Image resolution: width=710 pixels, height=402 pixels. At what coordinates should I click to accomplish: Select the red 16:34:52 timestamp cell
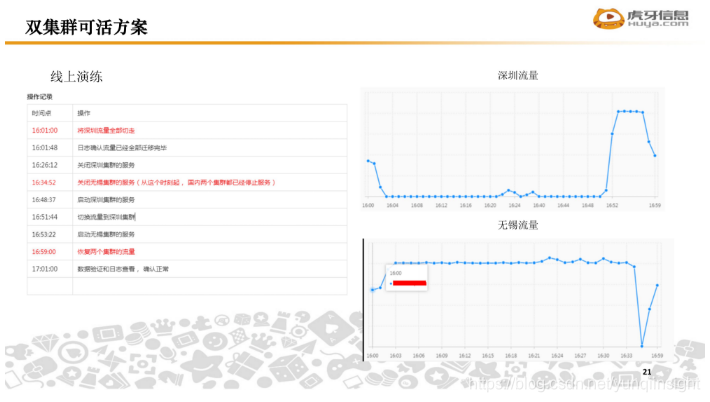[x=43, y=182]
